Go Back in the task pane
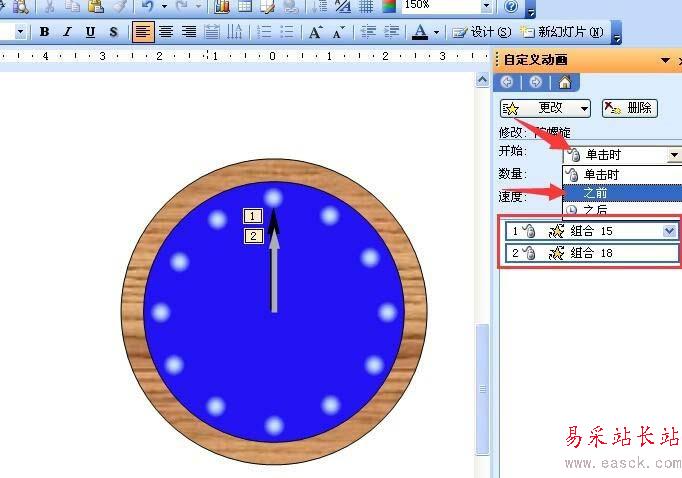 [507, 82]
